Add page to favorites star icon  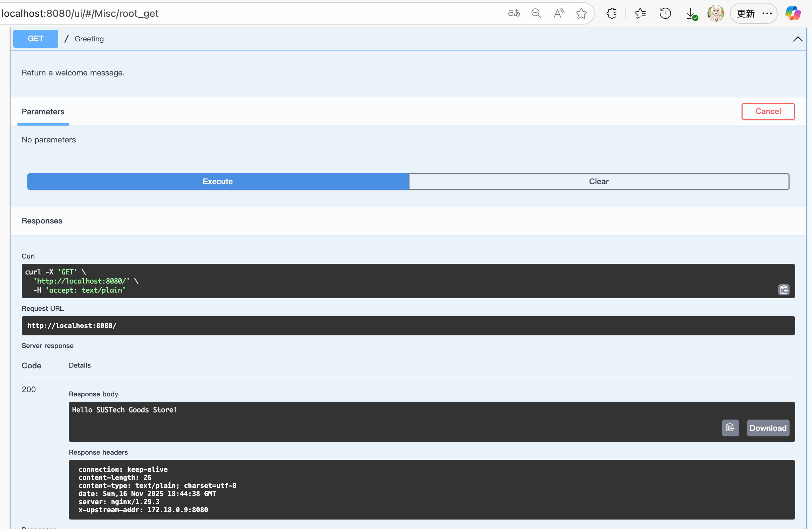coord(581,13)
